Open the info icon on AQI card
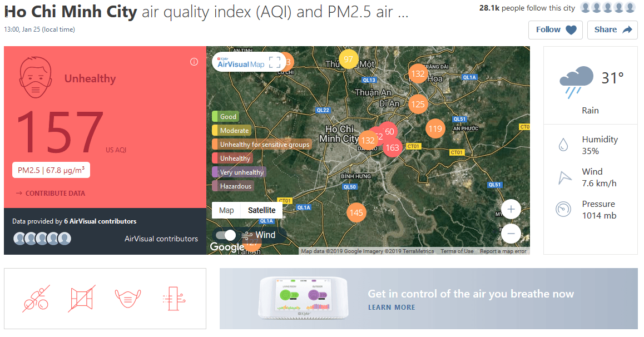Viewport: 644px width, 337px height. pos(194,62)
